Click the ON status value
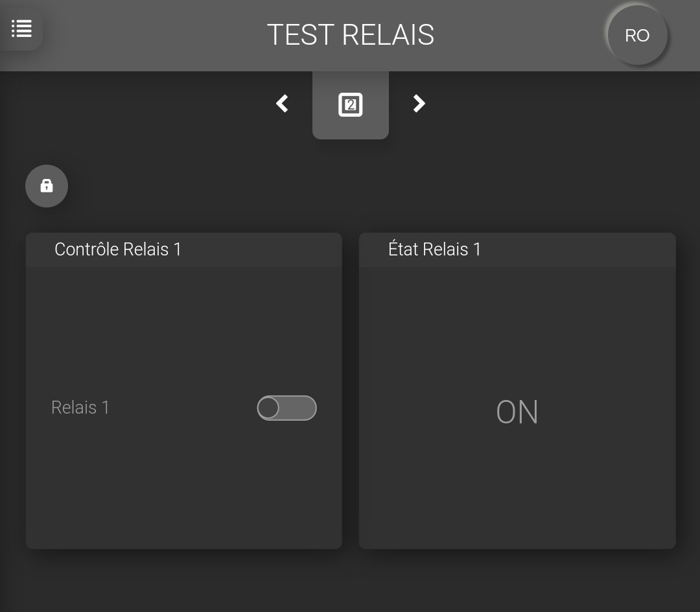The width and height of the screenshot is (700, 612). [517, 412]
